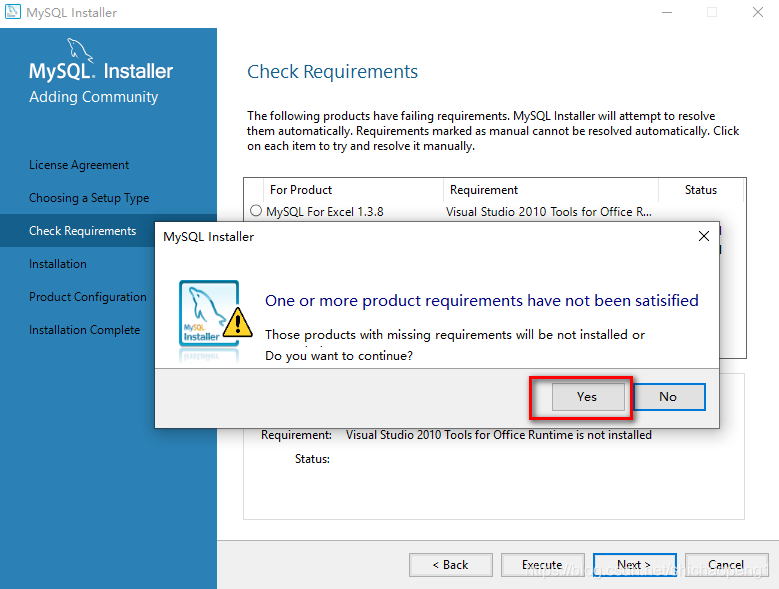Open the License Agreement step in sidebar
Image resolution: width=779 pixels, height=589 pixels.
[79, 165]
